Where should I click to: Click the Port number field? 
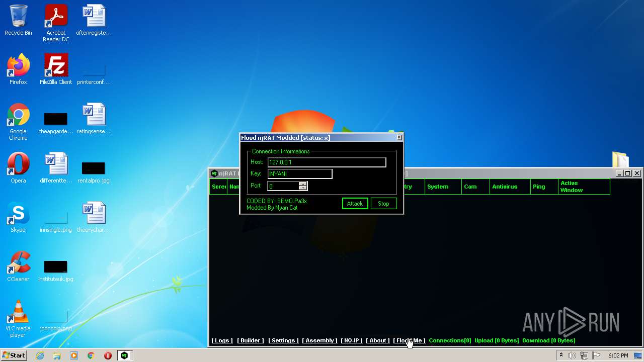[x=284, y=186]
